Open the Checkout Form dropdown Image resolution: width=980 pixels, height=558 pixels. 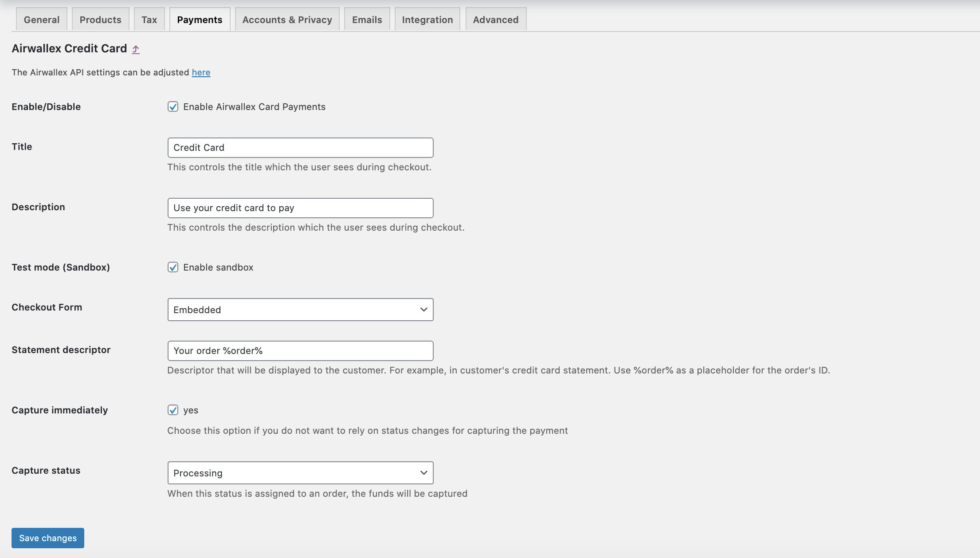tap(300, 310)
